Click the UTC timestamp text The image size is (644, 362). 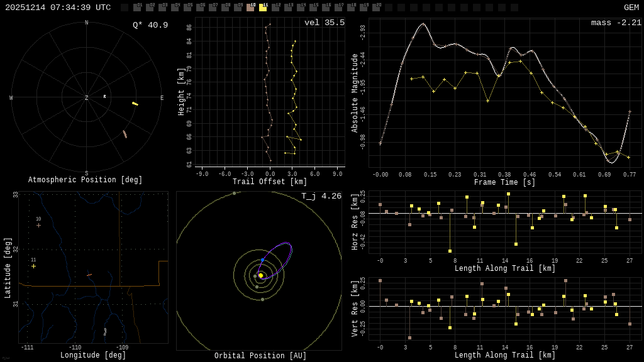[x=58, y=8]
